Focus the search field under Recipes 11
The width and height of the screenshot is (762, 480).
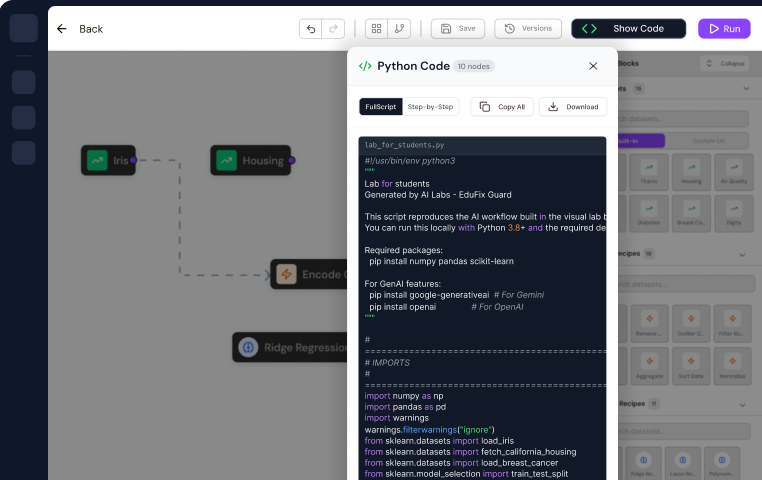coord(684,431)
